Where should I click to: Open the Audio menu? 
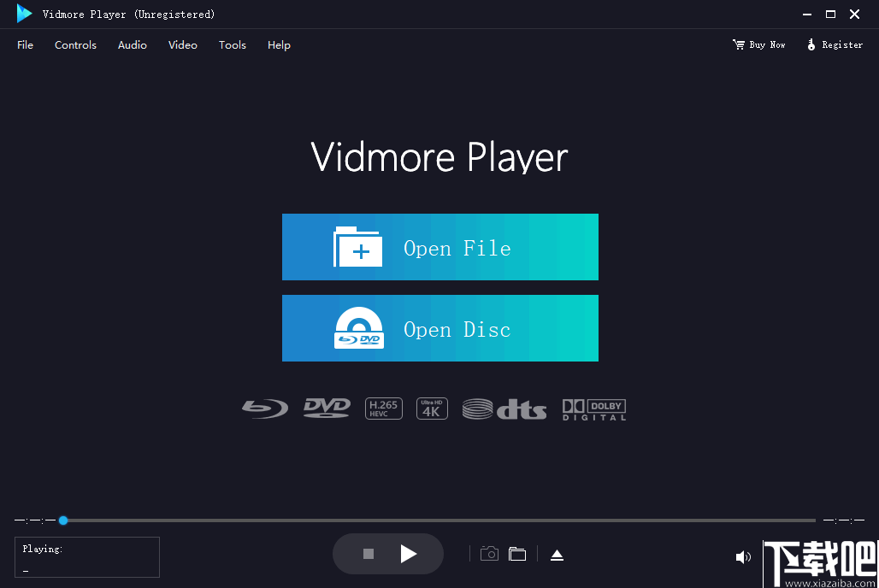click(132, 44)
